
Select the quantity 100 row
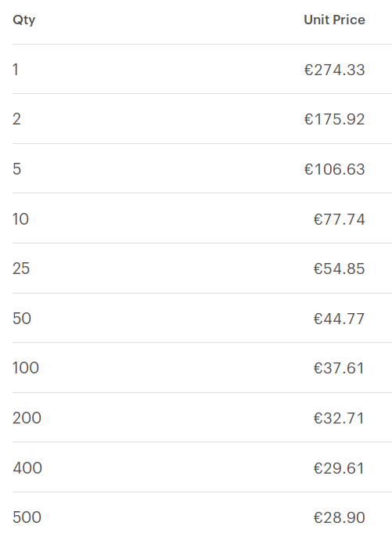[x=203, y=367]
